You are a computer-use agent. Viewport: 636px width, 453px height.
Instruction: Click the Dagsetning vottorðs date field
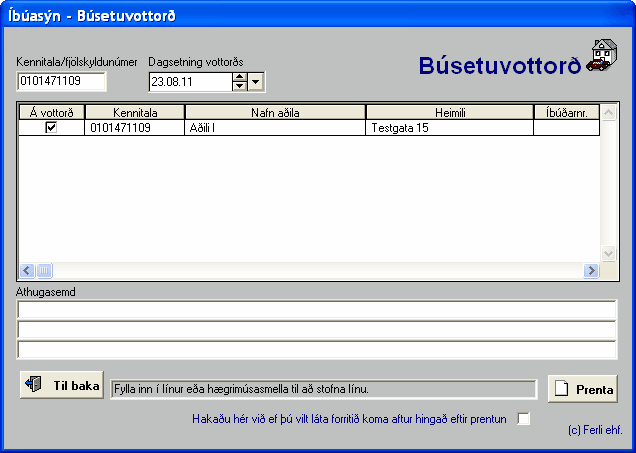point(190,82)
